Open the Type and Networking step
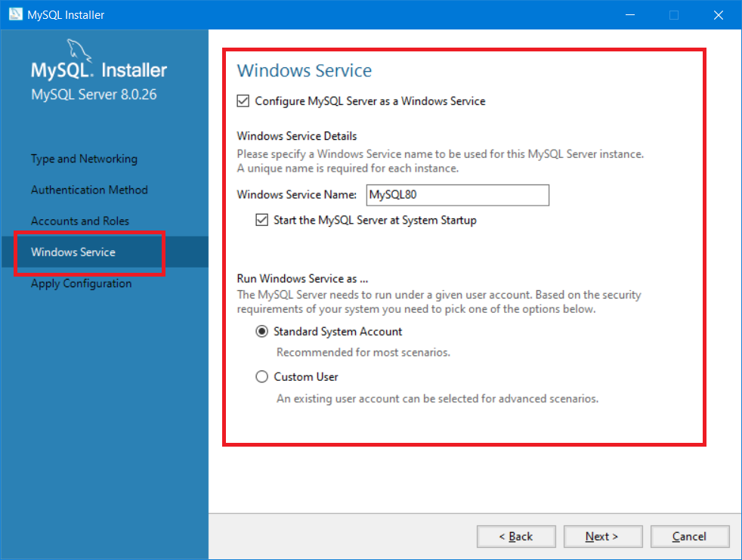742x560 pixels. [84, 159]
